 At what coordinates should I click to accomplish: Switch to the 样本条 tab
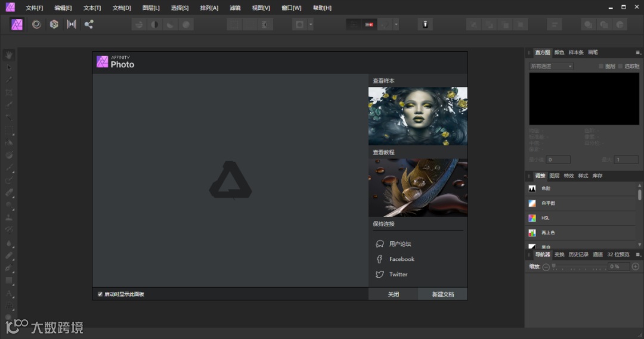(x=576, y=52)
